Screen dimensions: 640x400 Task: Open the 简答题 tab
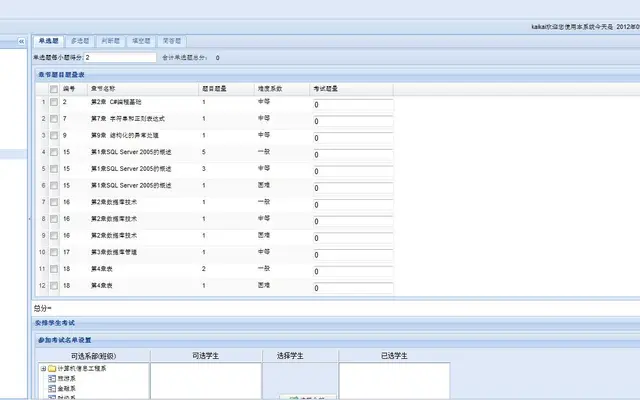172,41
